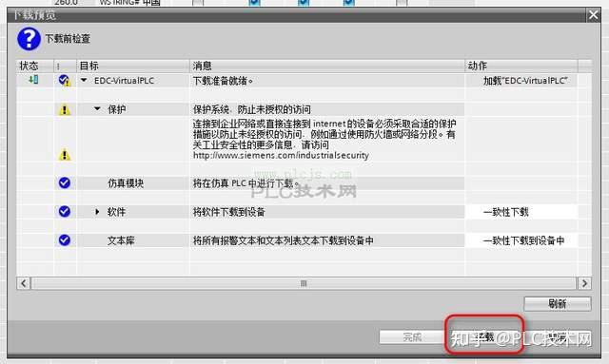Screen dimensions: 609x364
Task: Click the warning icon next to siemens link
Action: click(64, 155)
